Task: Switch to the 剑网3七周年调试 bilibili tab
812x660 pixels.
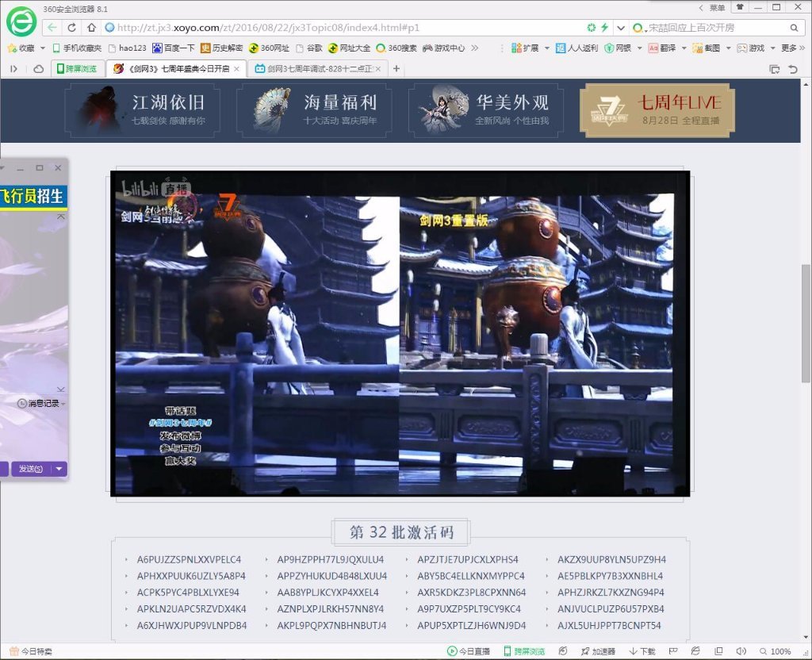Action: (x=318, y=69)
